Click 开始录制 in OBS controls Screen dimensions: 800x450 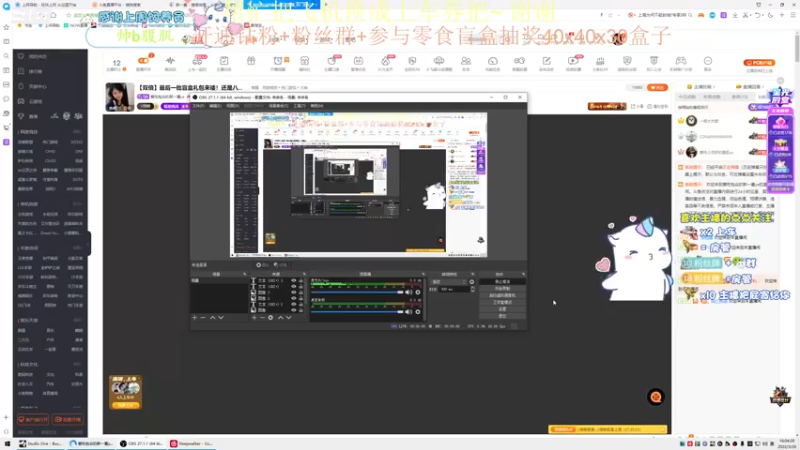(502, 288)
